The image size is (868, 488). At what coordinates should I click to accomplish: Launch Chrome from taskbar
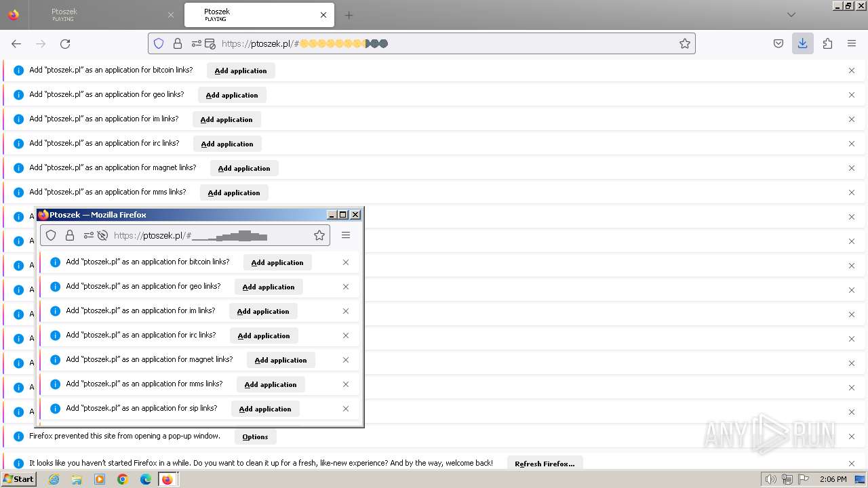click(x=123, y=479)
